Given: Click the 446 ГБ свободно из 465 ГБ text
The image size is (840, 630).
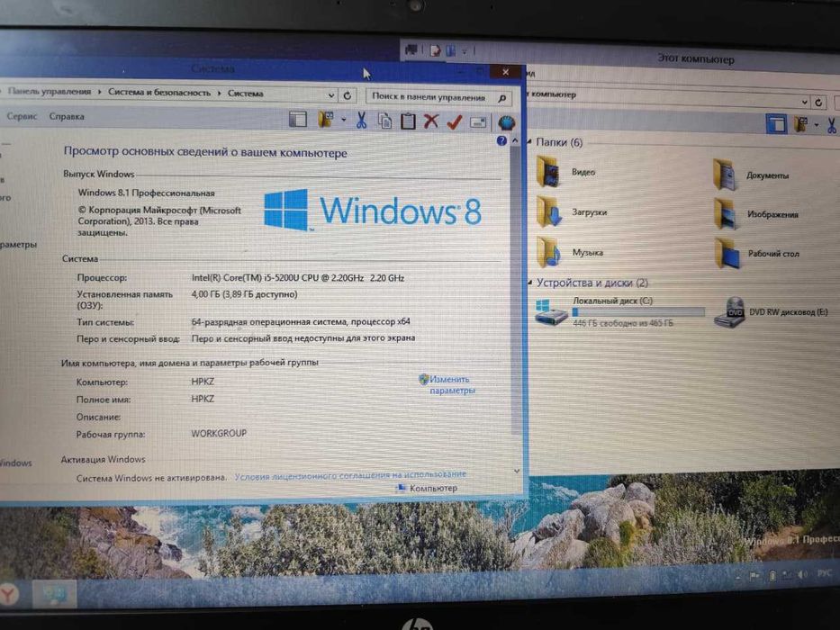Looking at the screenshot, I should (x=622, y=323).
